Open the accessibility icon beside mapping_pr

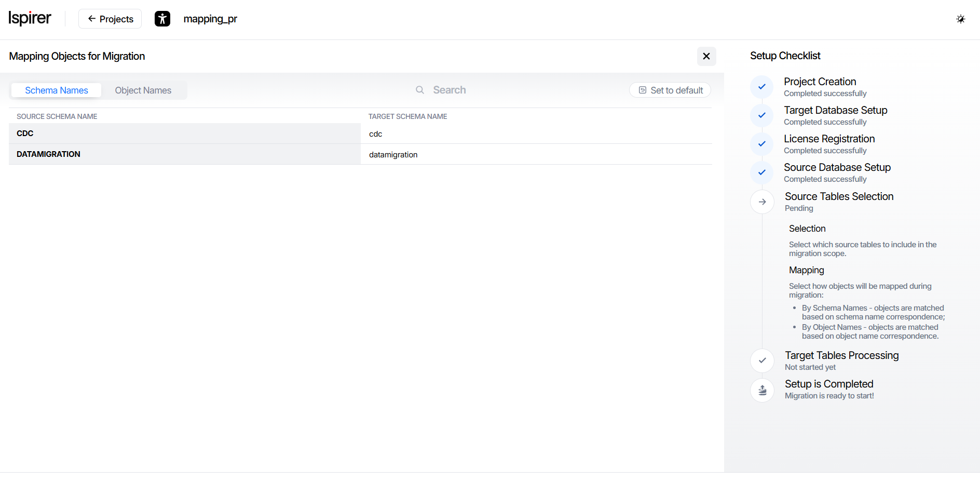point(162,19)
